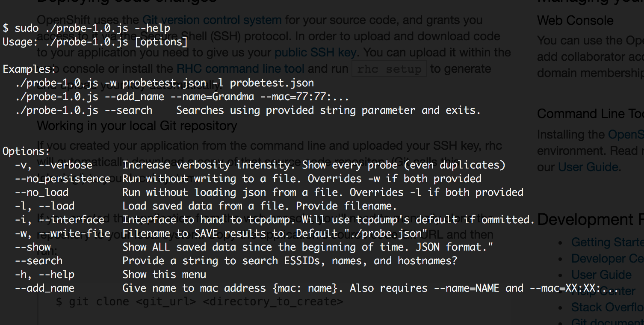Click "--add_name" in the Options list
Screen dimensions: 644x325
coord(44,288)
